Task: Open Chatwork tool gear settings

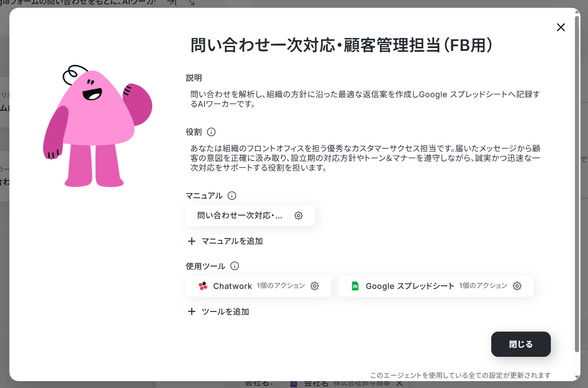Action: pyautogui.click(x=315, y=286)
